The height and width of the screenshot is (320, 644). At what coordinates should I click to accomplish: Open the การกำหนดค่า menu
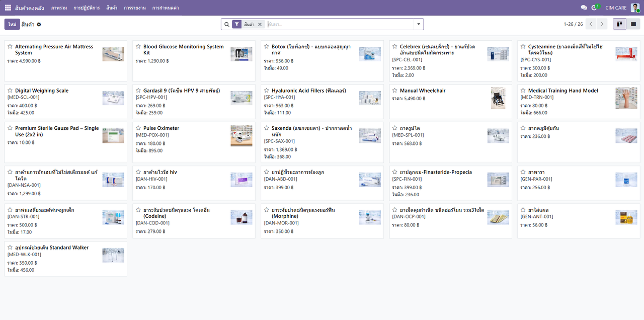(x=166, y=8)
